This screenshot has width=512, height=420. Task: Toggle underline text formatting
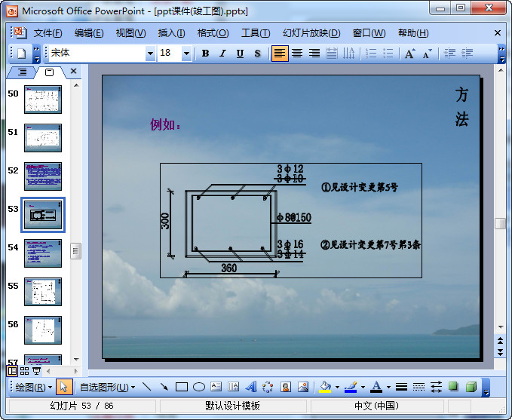click(240, 54)
